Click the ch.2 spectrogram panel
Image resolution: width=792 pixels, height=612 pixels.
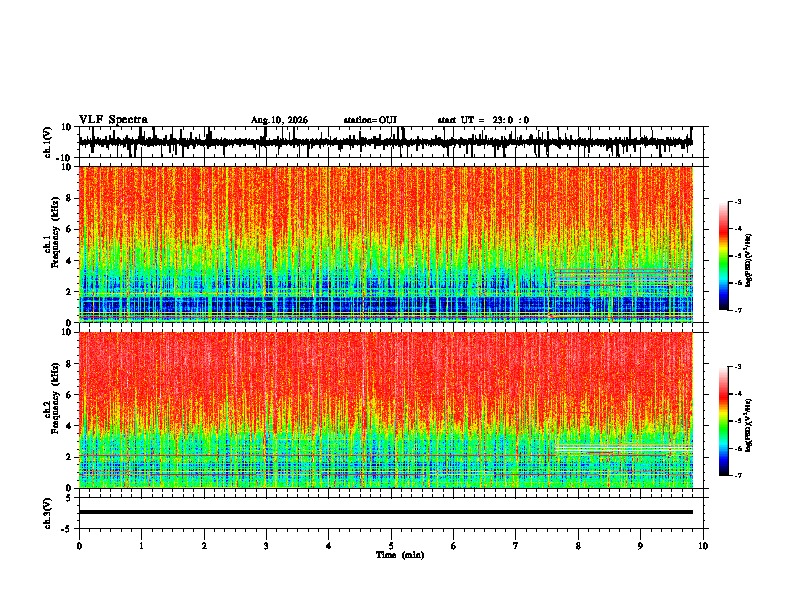[386, 410]
